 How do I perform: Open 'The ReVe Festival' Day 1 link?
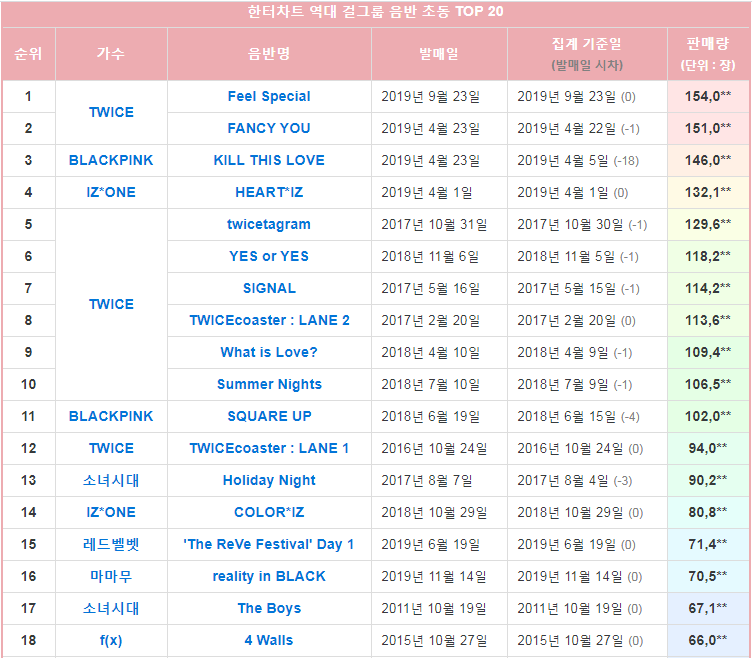[269, 544]
